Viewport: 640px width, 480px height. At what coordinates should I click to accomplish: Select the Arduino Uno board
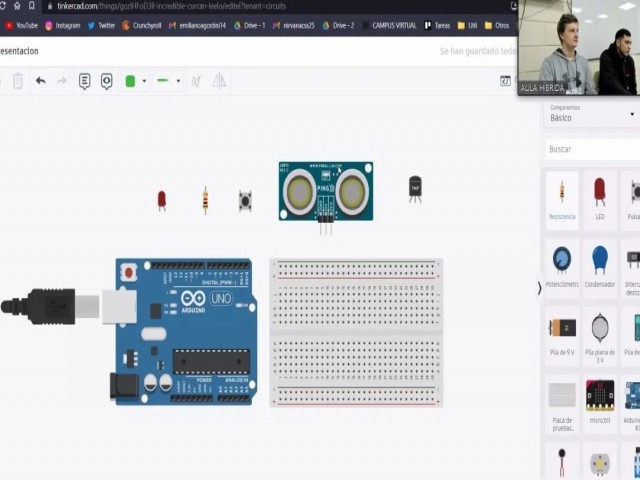(x=186, y=331)
